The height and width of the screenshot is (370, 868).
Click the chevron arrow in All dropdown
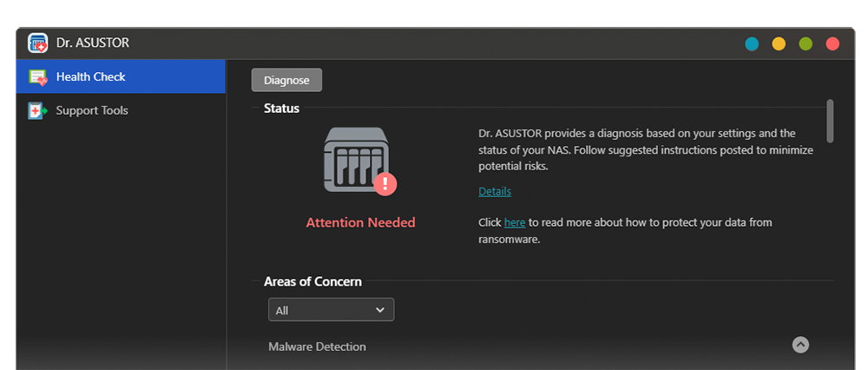[380, 309]
